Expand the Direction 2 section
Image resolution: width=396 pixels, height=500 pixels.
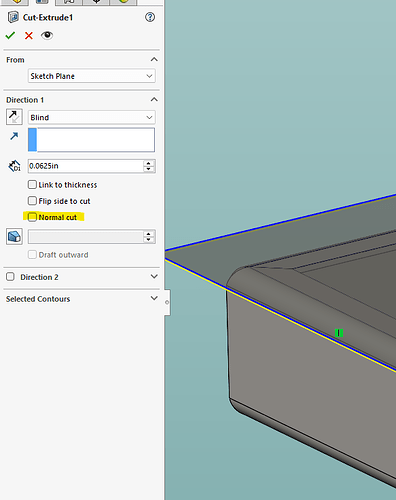coord(154,276)
